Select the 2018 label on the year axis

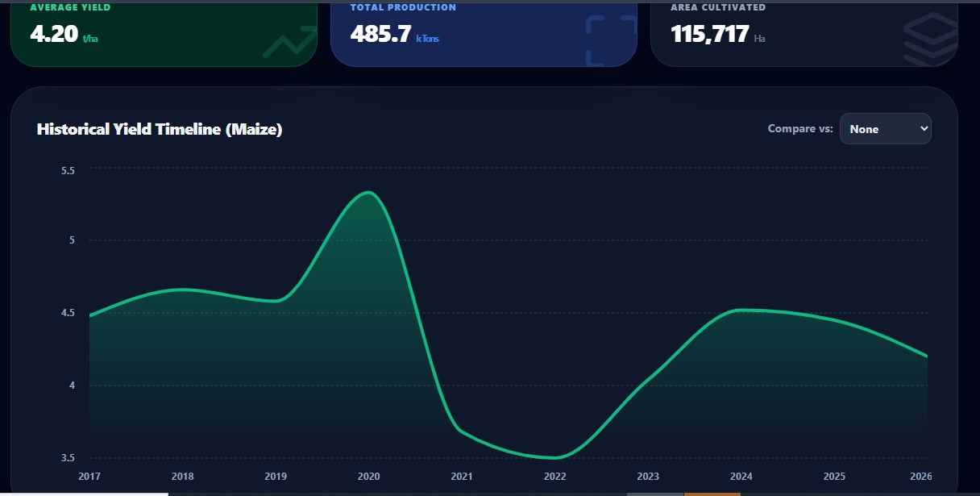tap(183, 477)
